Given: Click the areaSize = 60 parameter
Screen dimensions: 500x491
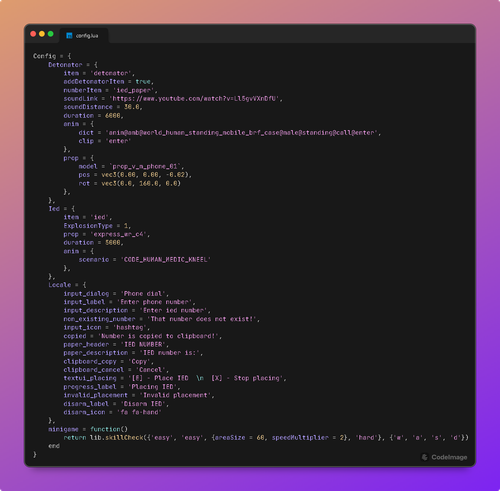Looking at the screenshot, I should click(240, 437).
